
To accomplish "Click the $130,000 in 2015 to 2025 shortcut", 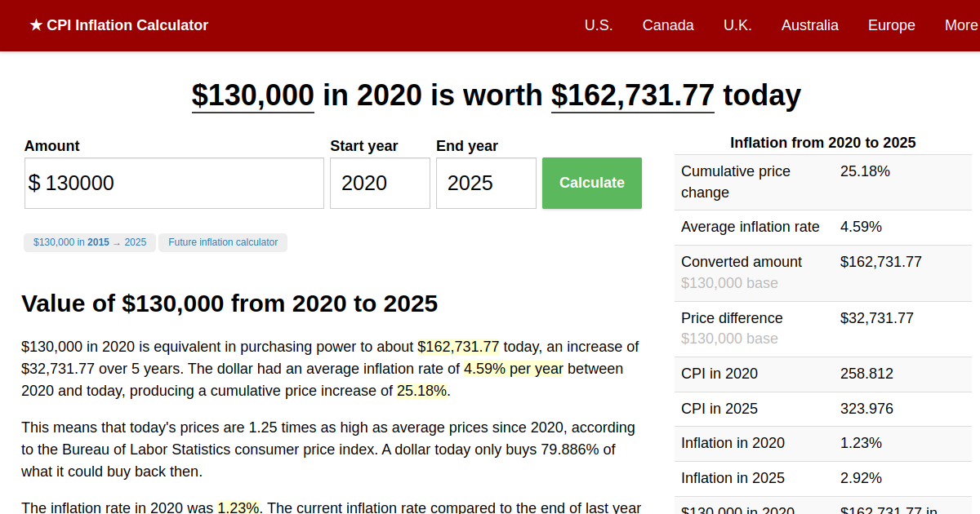I will [x=89, y=242].
